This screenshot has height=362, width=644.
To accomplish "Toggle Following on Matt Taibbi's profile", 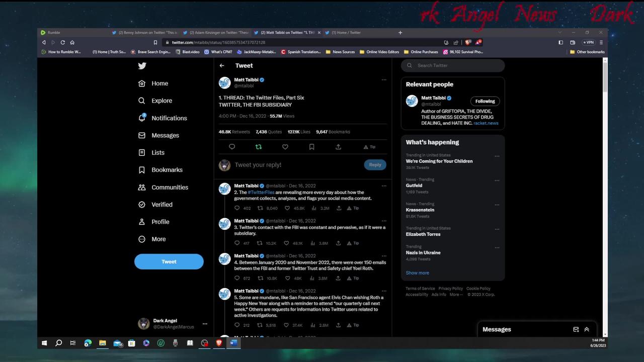I will pyautogui.click(x=485, y=101).
